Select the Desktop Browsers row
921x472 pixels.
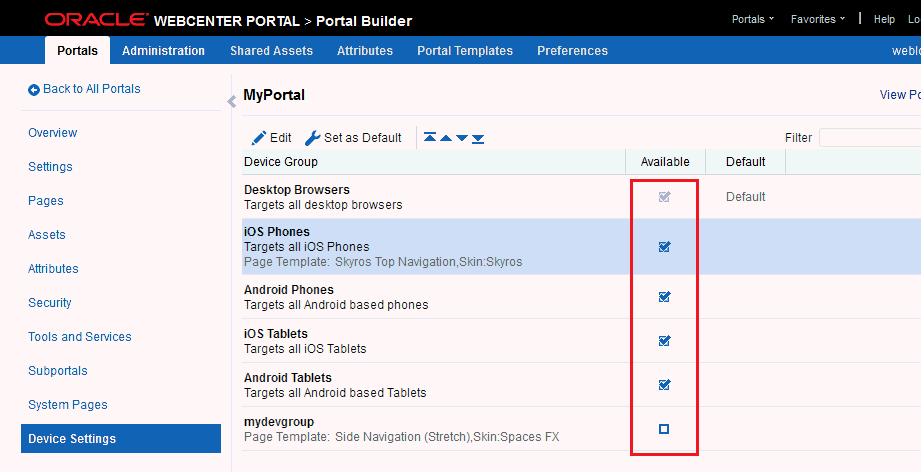point(581,197)
